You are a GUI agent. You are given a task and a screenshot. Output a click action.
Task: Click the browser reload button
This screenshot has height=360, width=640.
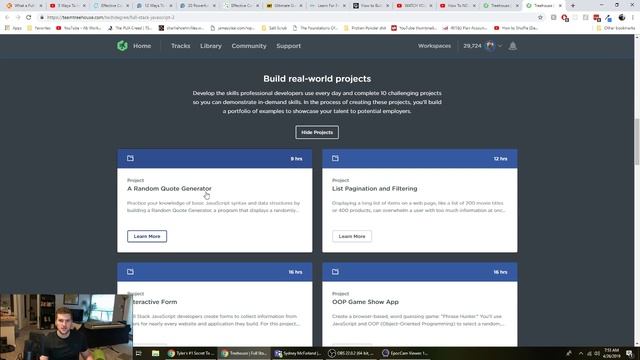(x=29, y=18)
